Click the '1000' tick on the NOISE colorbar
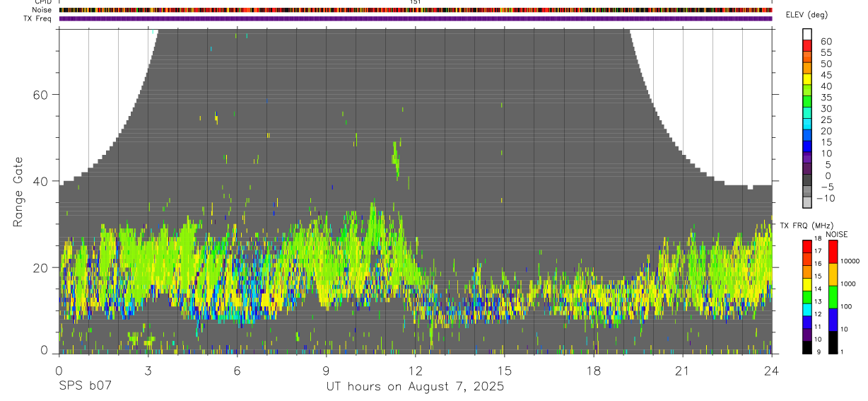The image size is (868, 401). [848, 284]
